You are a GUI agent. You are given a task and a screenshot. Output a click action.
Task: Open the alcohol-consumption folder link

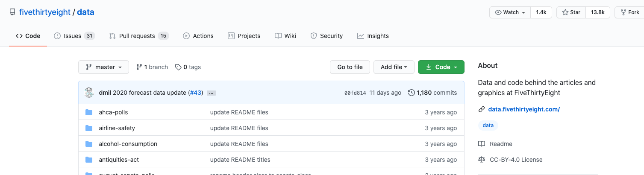click(x=128, y=144)
